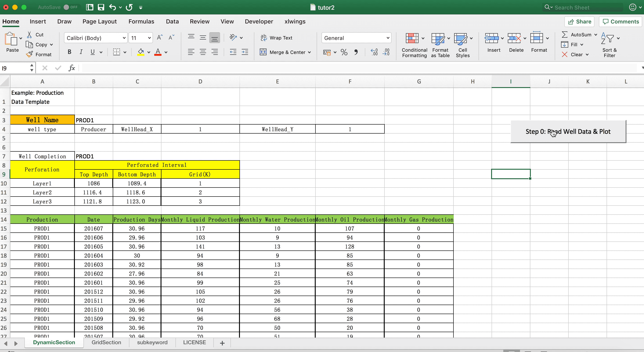
Task: Switch to the GridSection sheet tab
Action: [x=106, y=342]
